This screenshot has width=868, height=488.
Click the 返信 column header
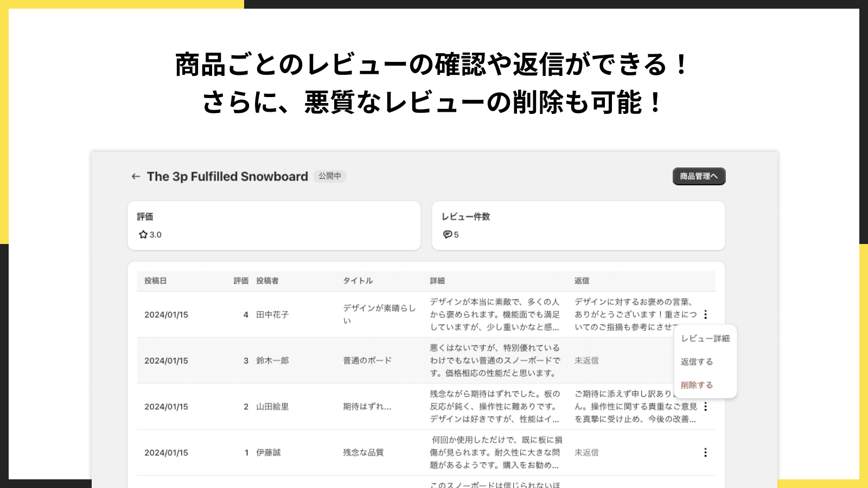click(582, 281)
